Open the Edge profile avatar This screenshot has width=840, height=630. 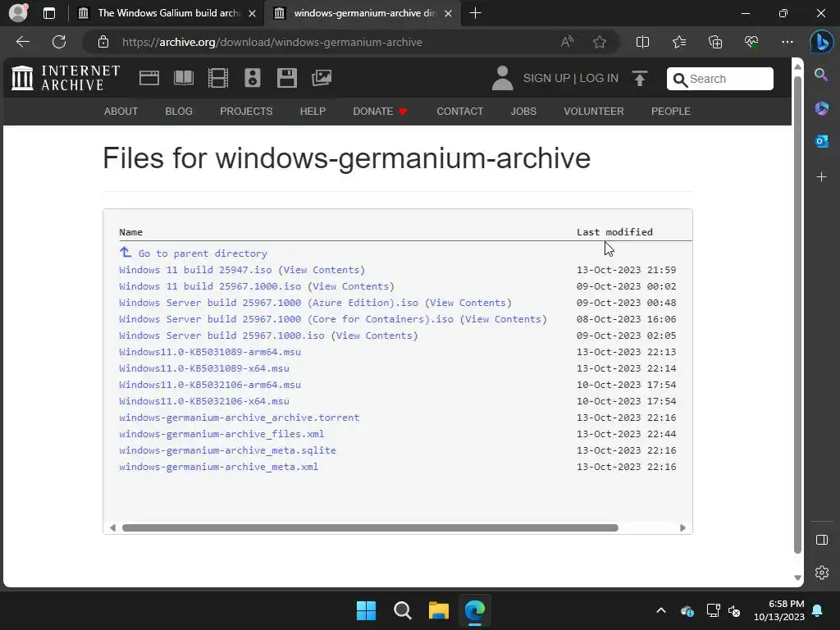coord(19,13)
